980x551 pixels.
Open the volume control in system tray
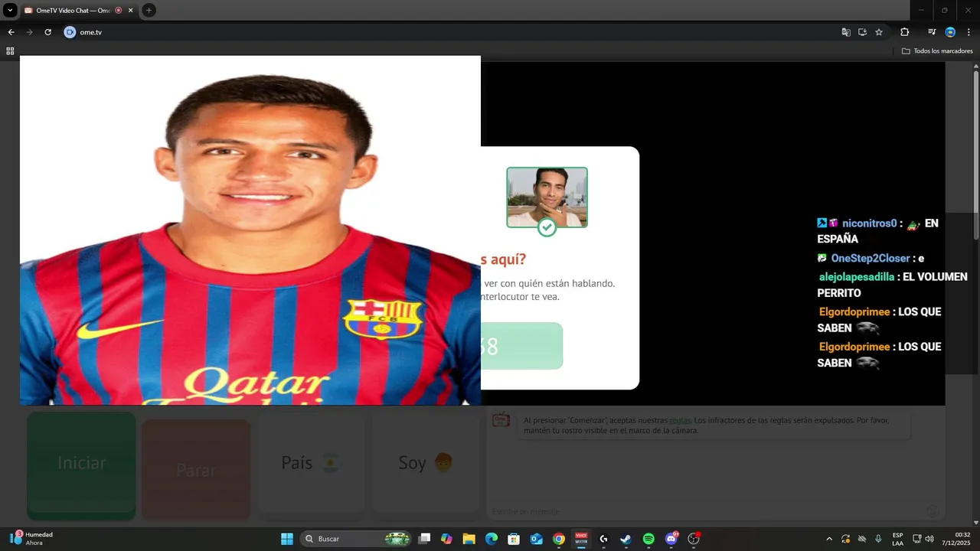(929, 539)
